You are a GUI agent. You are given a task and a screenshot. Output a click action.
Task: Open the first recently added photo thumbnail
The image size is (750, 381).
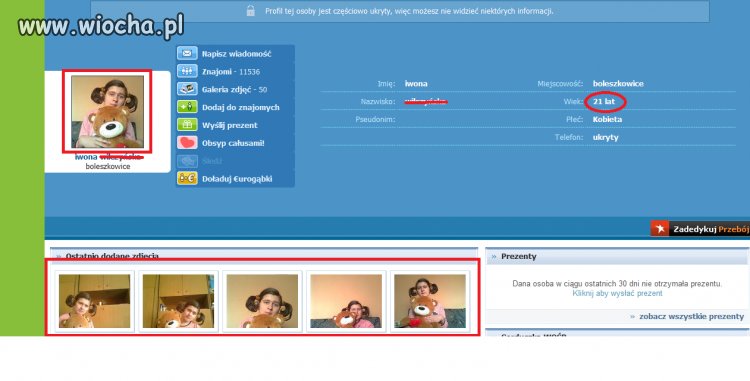point(94,301)
